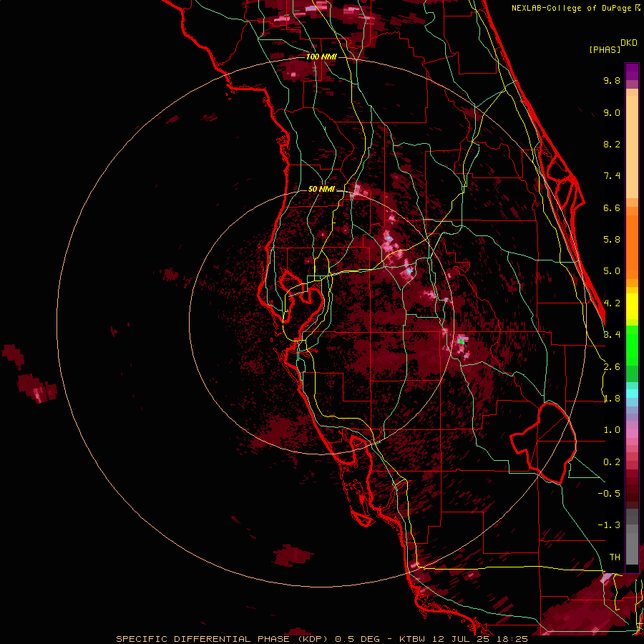Click the 100 NMI range ring label
This screenshot has height=644, width=644.
[321, 57]
